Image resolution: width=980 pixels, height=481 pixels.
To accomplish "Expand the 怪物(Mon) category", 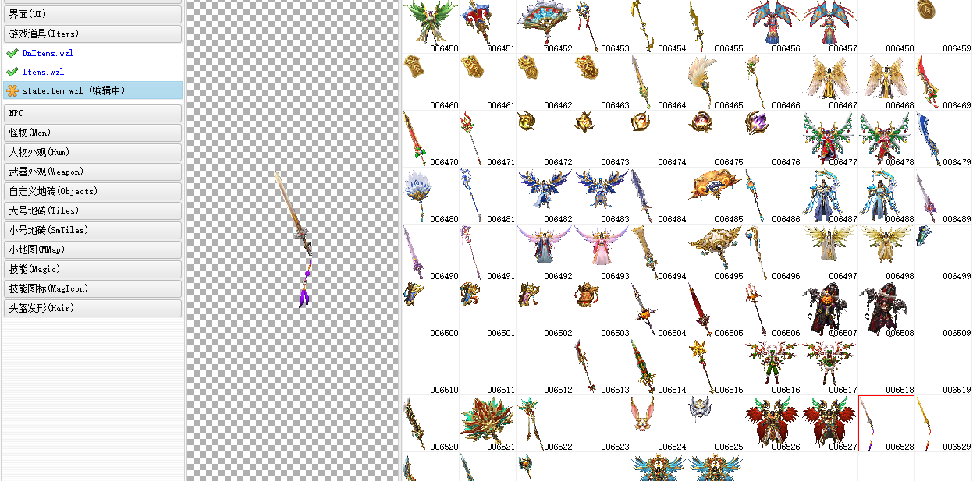I will point(92,133).
